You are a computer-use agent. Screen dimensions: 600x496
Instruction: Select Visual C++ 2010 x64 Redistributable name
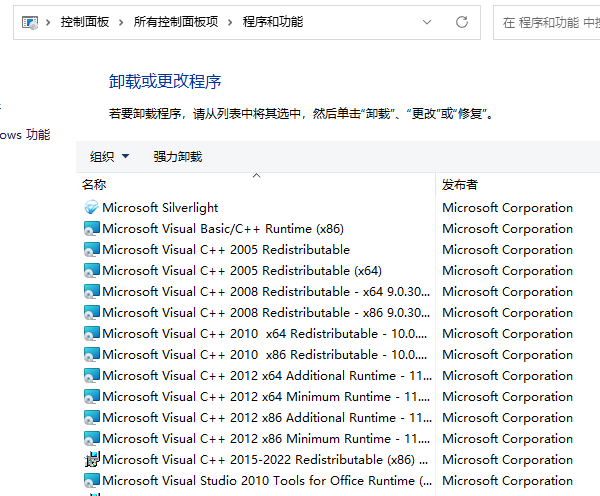pos(264,334)
